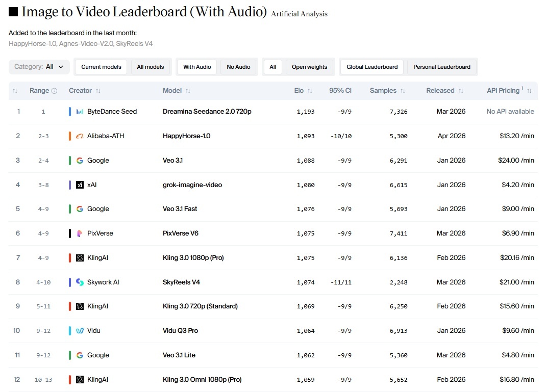Select the Kling 3.0 1080p (Pro) model name
546x392 pixels.
193,258
